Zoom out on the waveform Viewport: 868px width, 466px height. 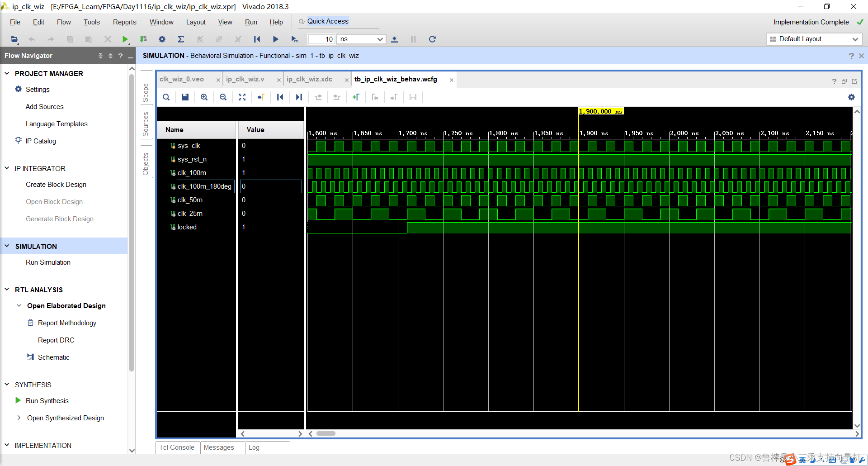point(223,97)
